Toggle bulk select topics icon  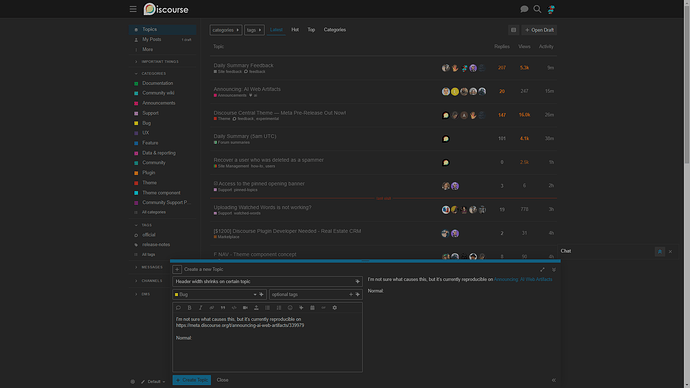tap(513, 30)
